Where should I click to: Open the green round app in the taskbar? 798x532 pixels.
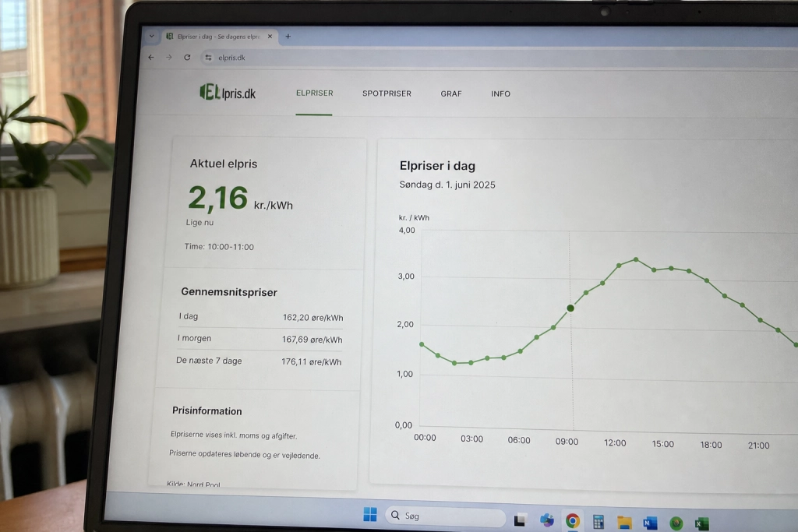(x=676, y=523)
